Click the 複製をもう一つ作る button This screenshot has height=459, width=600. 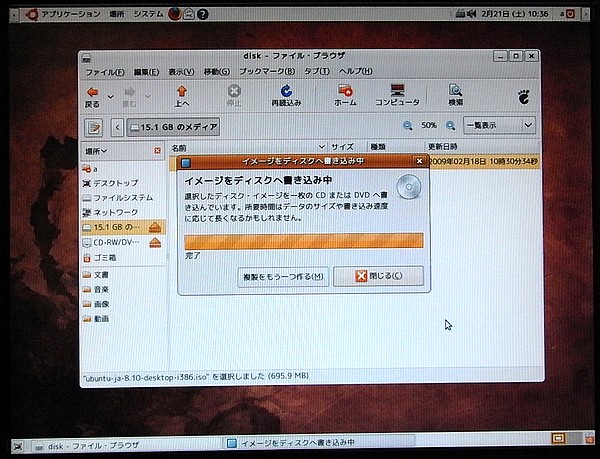click(x=283, y=275)
